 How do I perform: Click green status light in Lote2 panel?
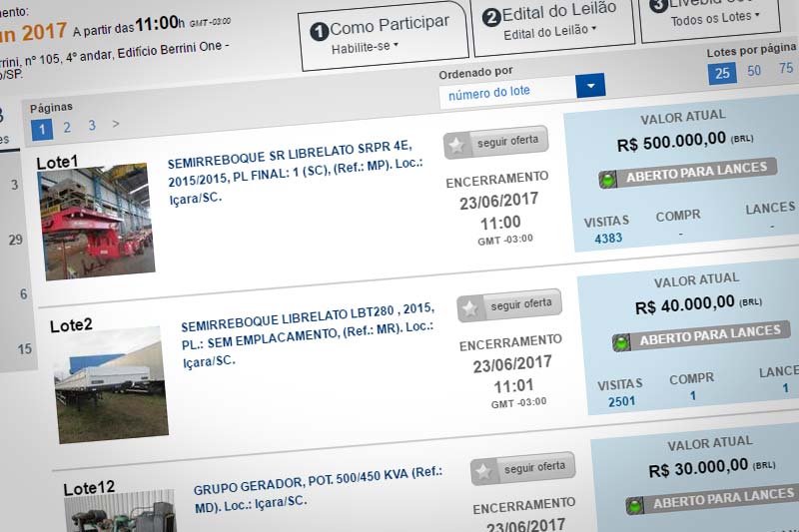point(621,343)
